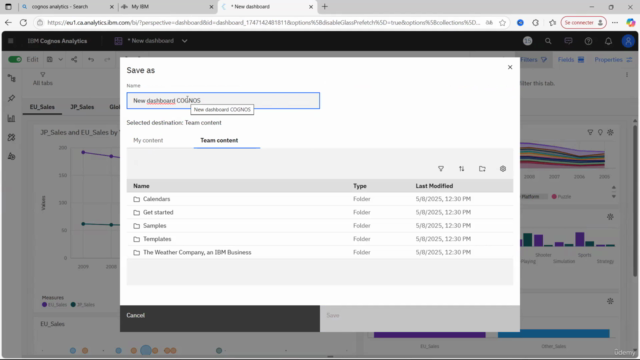
Task: Sort by the Type column header
Action: pyautogui.click(x=360, y=186)
